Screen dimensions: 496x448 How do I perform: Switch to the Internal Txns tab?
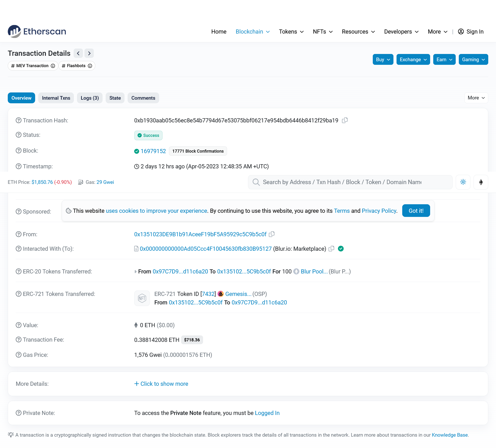point(56,98)
